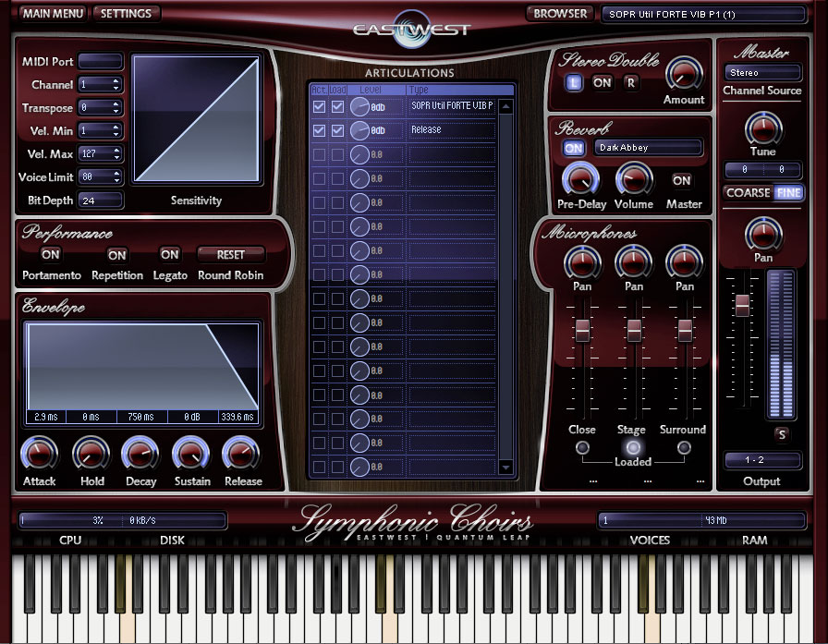This screenshot has width=828, height=644.
Task: Click the Stereo Double Amount knob
Action: tap(683, 74)
